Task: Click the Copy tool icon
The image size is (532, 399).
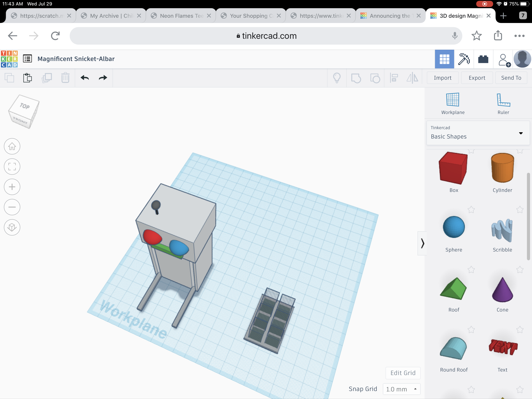Action: pos(9,78)
